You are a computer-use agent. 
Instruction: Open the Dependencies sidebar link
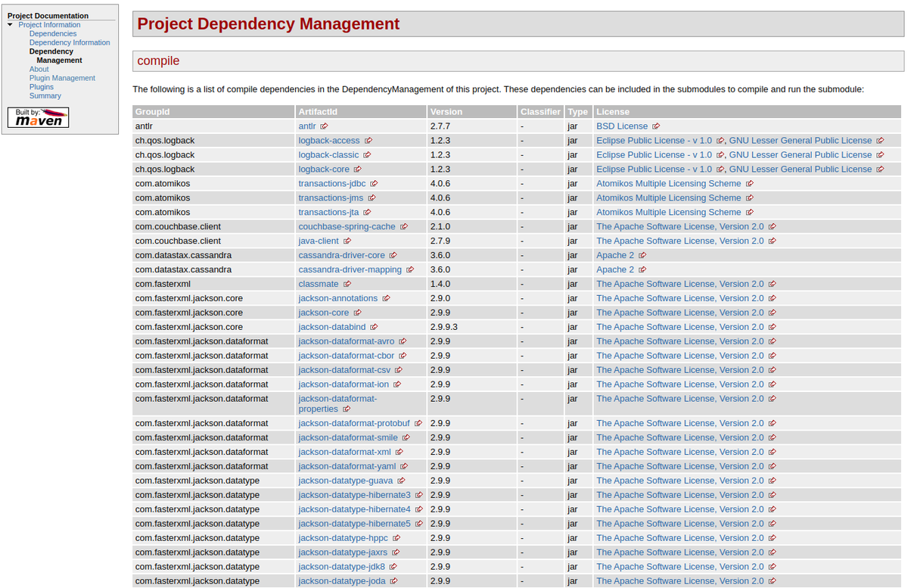[53, 34]
